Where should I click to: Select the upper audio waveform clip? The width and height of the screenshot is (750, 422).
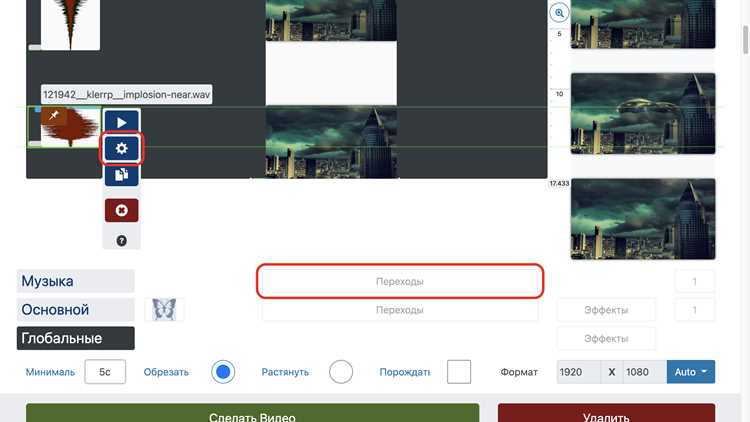click(70, 25)
